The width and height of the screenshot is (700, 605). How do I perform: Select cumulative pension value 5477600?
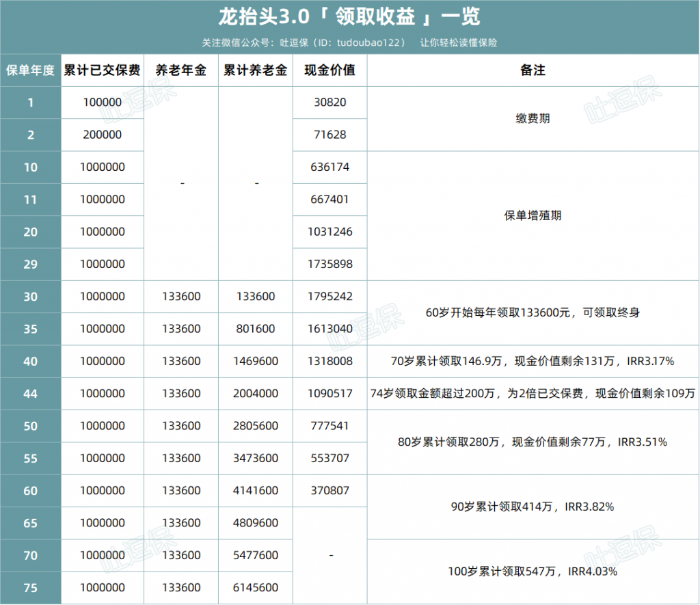[256, 556]
